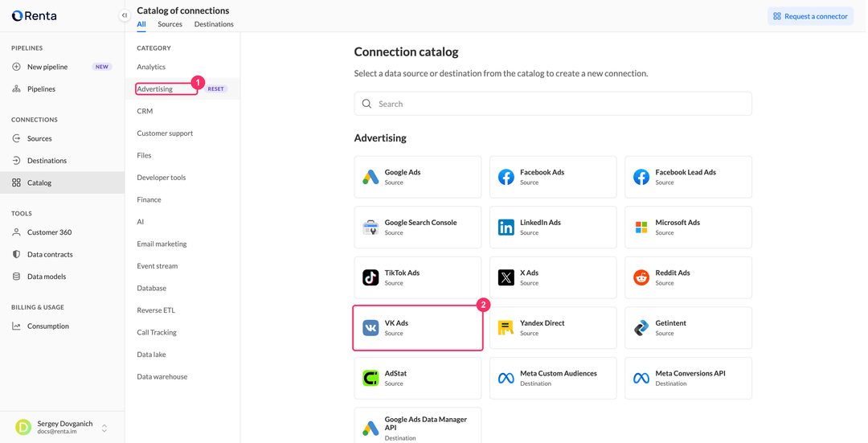Click the AdStat logo icon
The height and width of the screenshot is (443, 868).
(371, 378)
